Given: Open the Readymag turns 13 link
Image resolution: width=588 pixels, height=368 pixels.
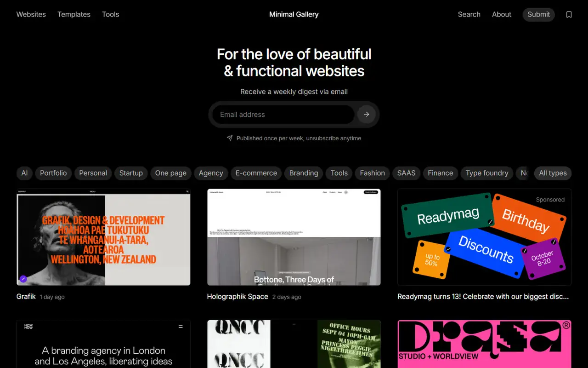Looking at the screenshot, I should (x=483, y=297).
